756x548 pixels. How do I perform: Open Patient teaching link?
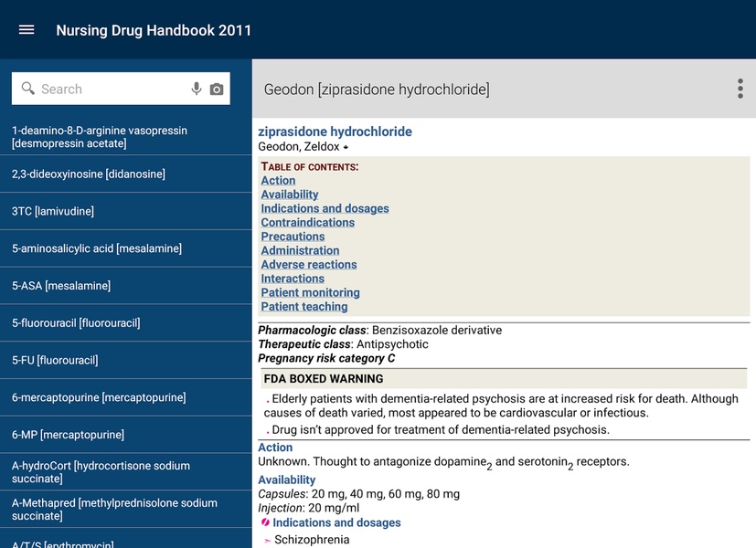pos(304,306)
